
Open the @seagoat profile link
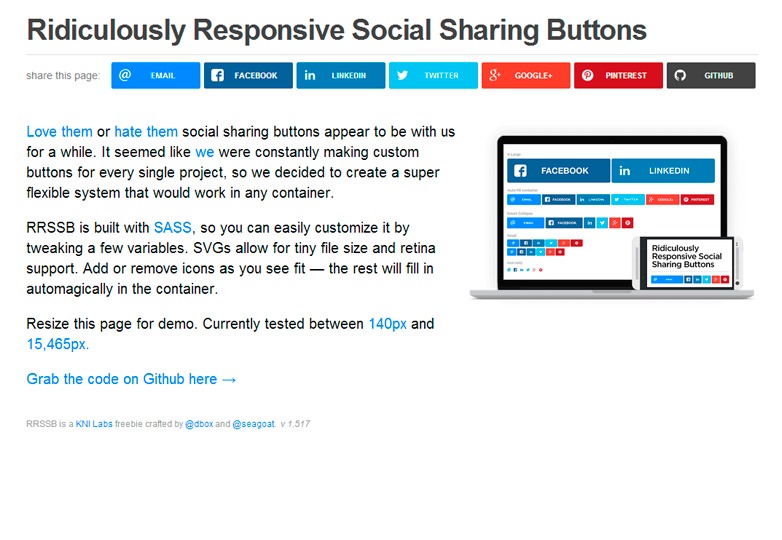point(253,424)
